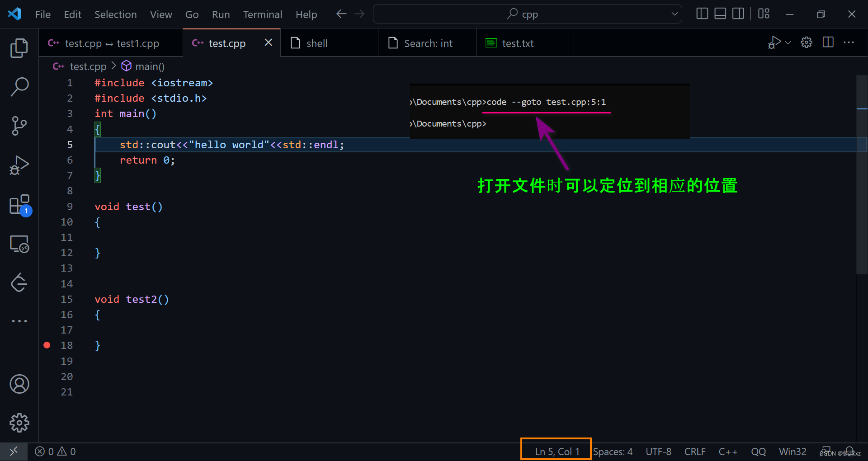
Task: Go back in navigation history
Action: tap(341, 14)
